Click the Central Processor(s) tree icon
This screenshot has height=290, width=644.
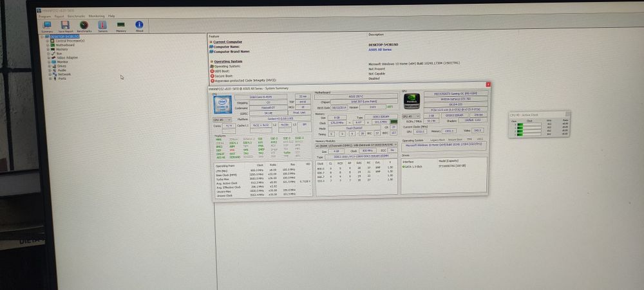tap(53, 41)
